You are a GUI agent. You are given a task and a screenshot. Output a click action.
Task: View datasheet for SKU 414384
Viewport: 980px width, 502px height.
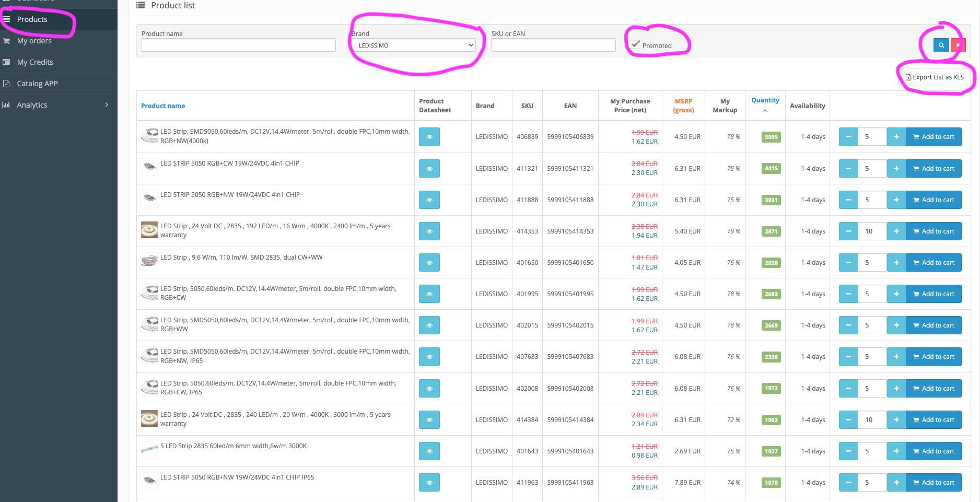click(x=429, y=420)
